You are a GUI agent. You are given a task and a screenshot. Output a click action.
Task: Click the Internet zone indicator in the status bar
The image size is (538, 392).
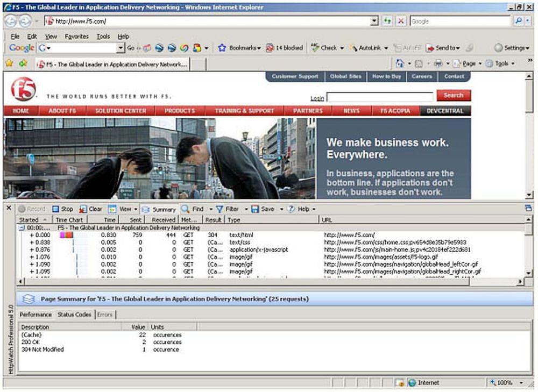point(423,382)
